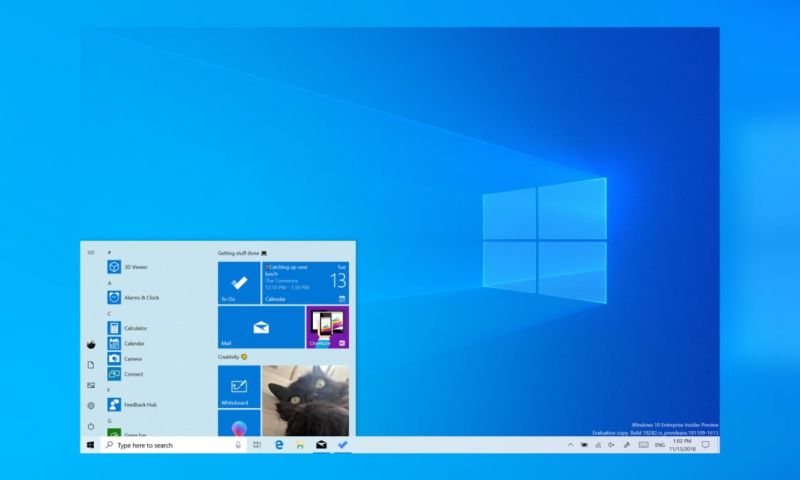Open the user account avatar in Start sidebar
This screenshot has width=800, height=480.
point(91,344)
